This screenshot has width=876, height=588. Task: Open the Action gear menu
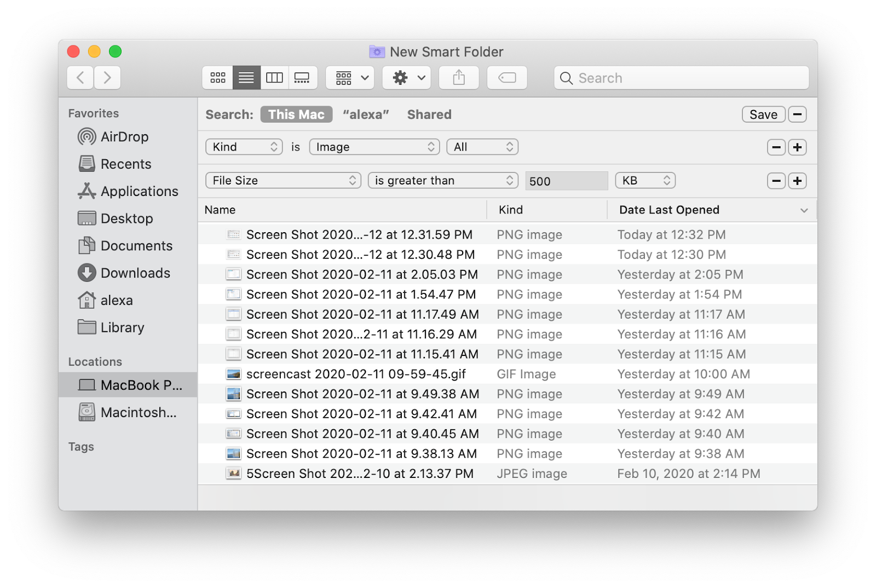coord(407,78)
